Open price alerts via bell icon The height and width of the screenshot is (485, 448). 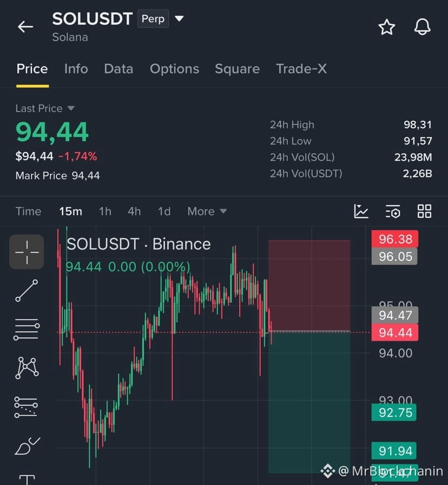(423, 27)
